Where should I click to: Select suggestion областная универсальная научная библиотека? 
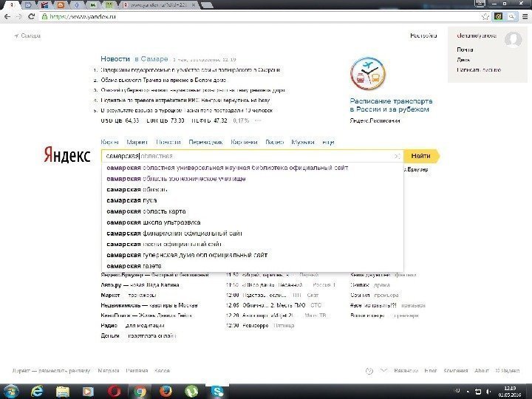coord(253,168)
